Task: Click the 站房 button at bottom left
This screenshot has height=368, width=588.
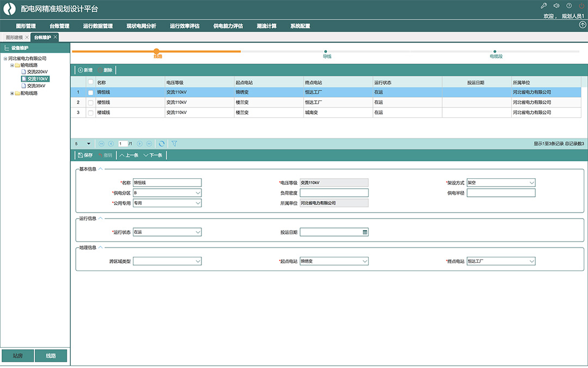Action: 17,356
